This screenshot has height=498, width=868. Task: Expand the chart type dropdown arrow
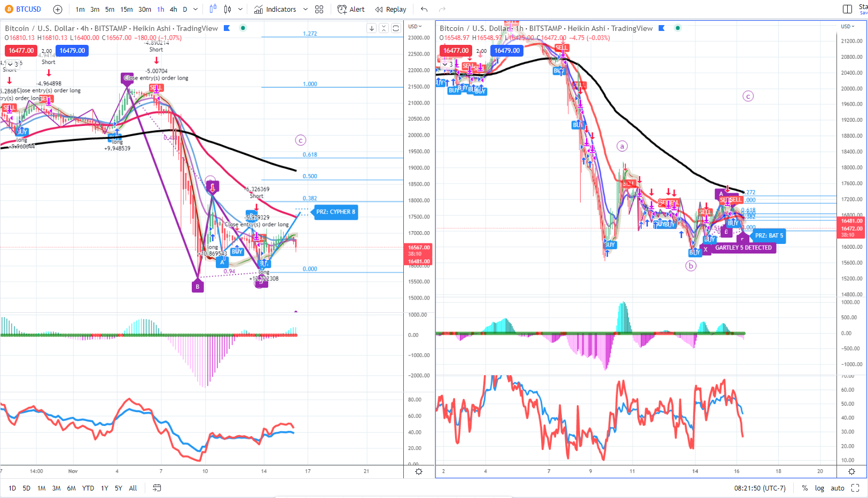[x=240, y=9]
